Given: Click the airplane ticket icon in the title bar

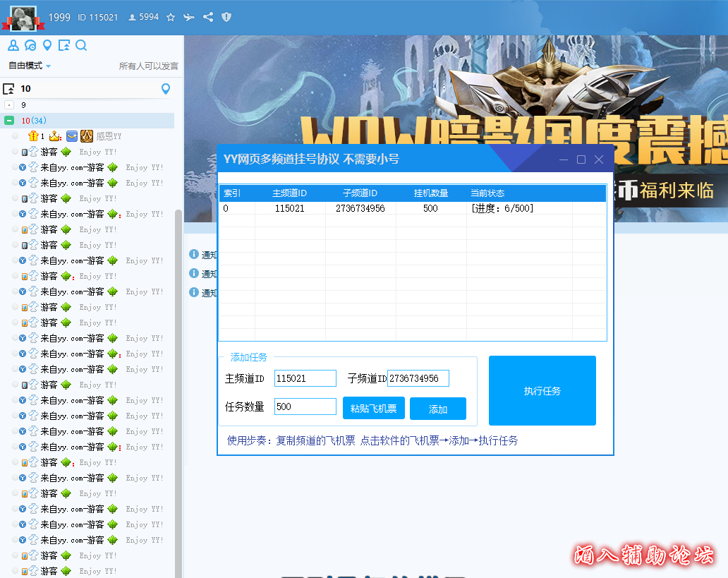Looking at the screenshot, I should [x=188, y=17].
